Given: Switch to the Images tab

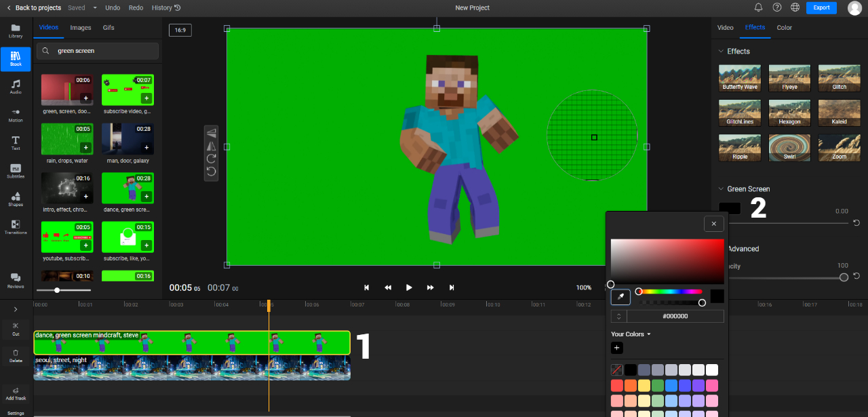Looking at the screenshot, I should click(x=81, y=28).
